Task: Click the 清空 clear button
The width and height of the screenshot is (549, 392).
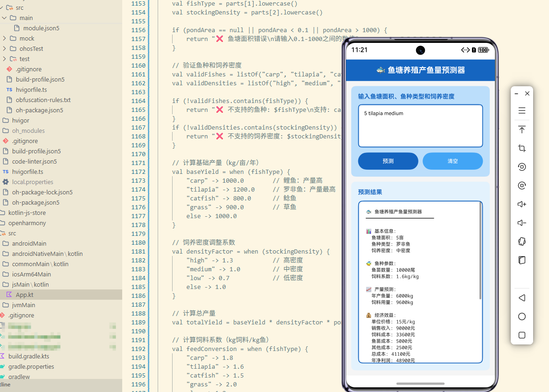Action: click(x=452, y=161)
